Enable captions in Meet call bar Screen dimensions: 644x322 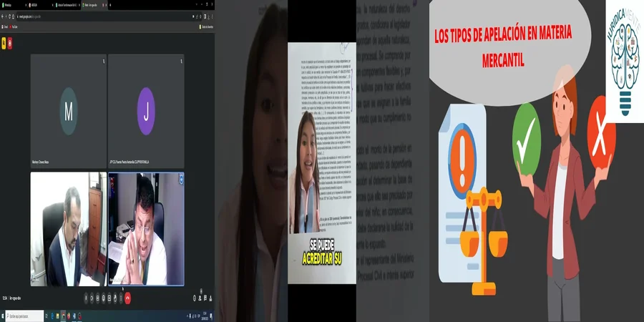pyautogui.click(x=98, y=298)
